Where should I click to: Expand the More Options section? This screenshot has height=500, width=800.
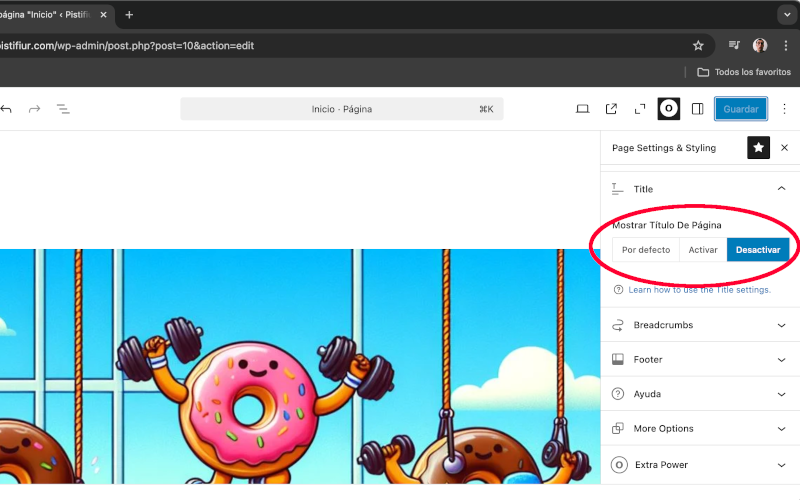click(781, 429)
